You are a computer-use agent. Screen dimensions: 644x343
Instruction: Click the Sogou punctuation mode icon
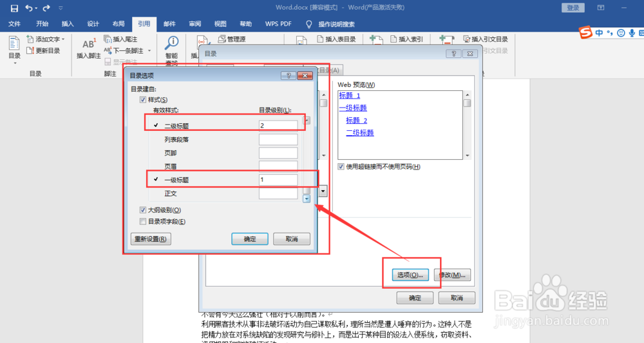click(x=610, y=33)
